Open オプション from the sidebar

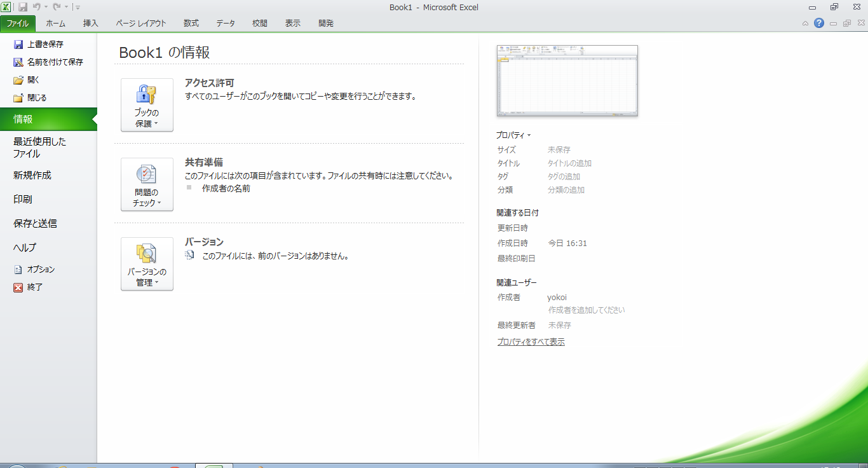click(41, 270)
